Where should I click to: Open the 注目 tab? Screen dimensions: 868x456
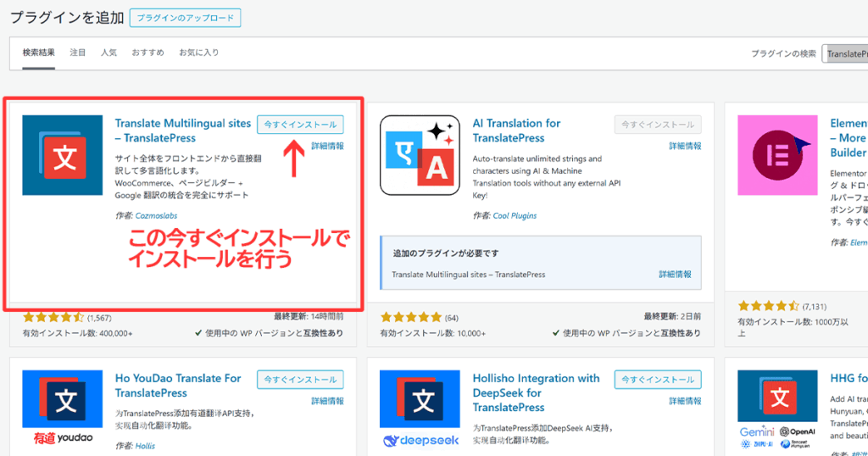pos(78,53)
